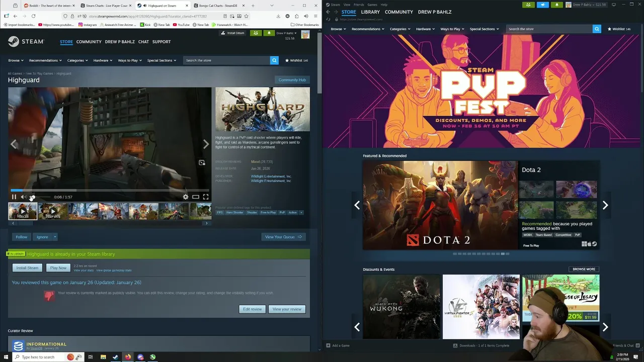Show previous media with left arrow on trailer

point(14,144)
